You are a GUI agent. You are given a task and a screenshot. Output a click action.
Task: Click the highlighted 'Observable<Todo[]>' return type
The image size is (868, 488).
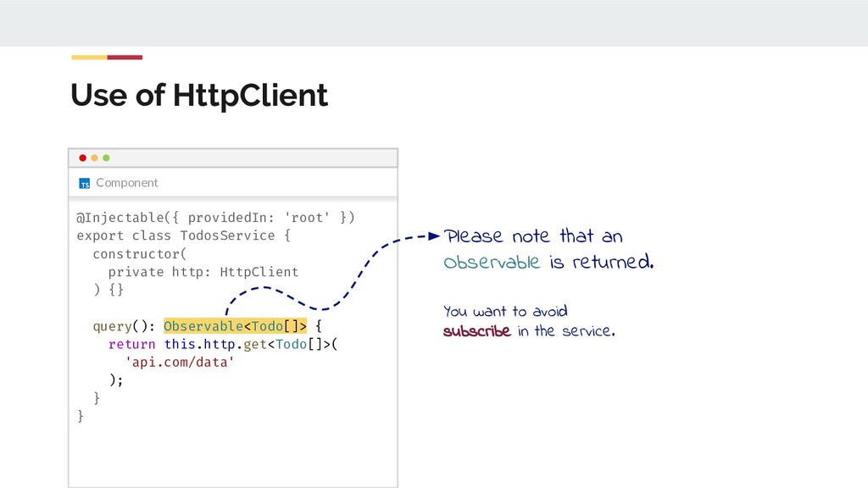(235, 326)
